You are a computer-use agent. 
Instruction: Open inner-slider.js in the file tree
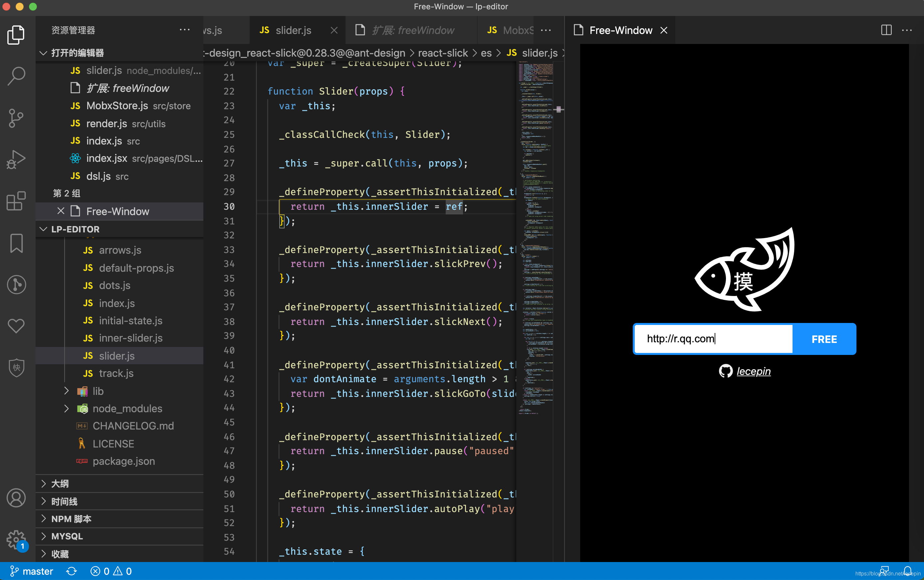coord(131,338)
